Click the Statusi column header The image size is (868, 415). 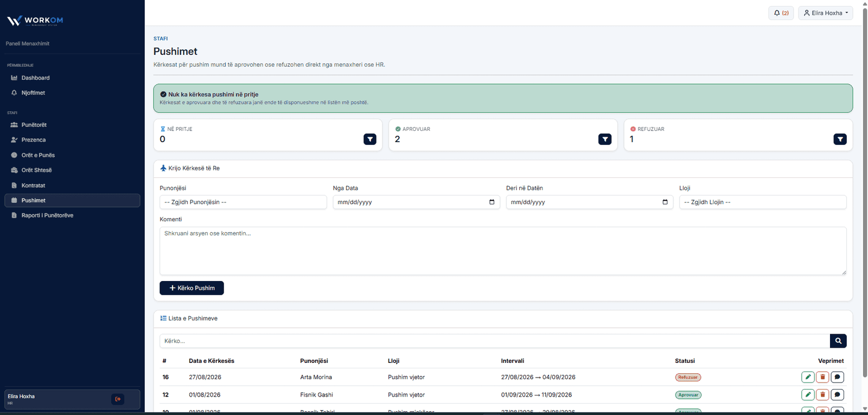[685, 361]
